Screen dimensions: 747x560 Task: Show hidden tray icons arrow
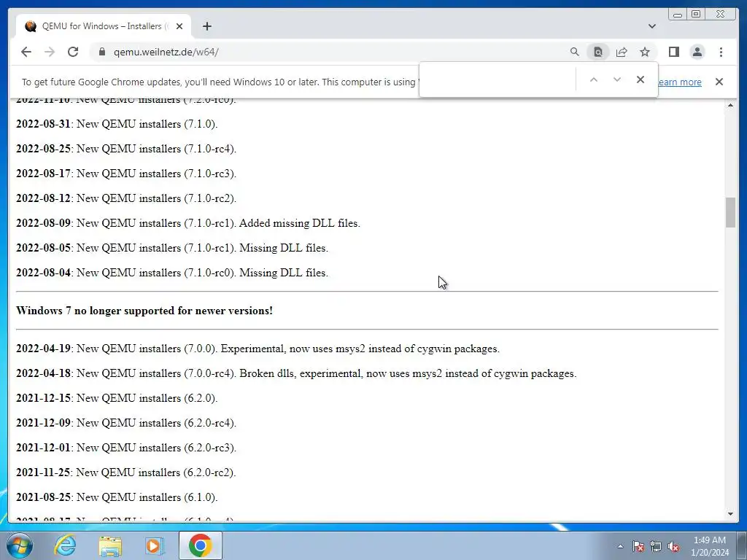(620, 546)
